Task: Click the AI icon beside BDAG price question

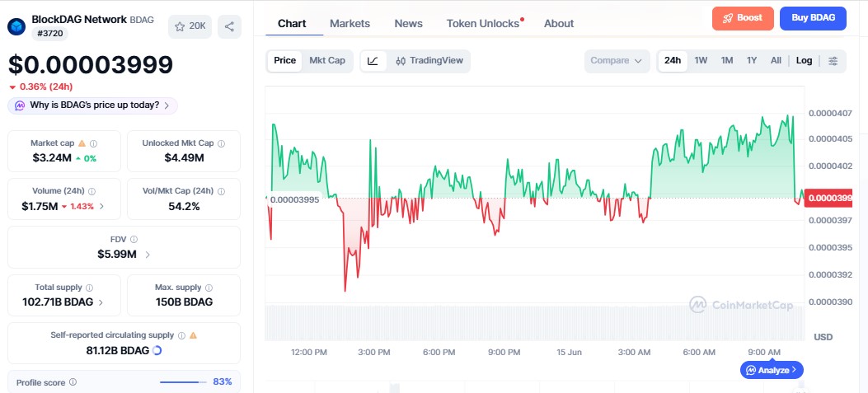Action: tap(20, 105)
